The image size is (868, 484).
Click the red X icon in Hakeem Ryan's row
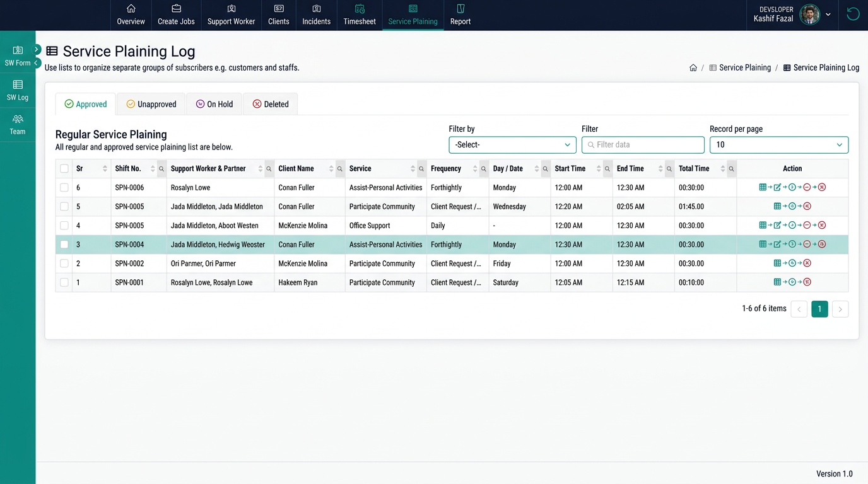tap(807, 282)
